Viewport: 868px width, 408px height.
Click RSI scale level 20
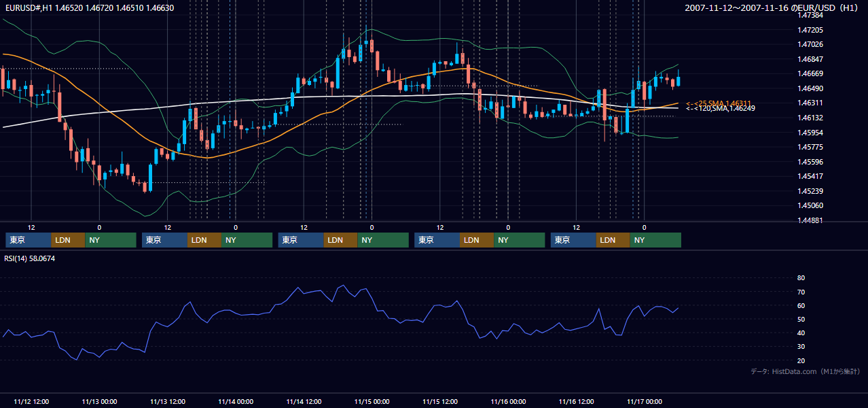pos(801,361)
